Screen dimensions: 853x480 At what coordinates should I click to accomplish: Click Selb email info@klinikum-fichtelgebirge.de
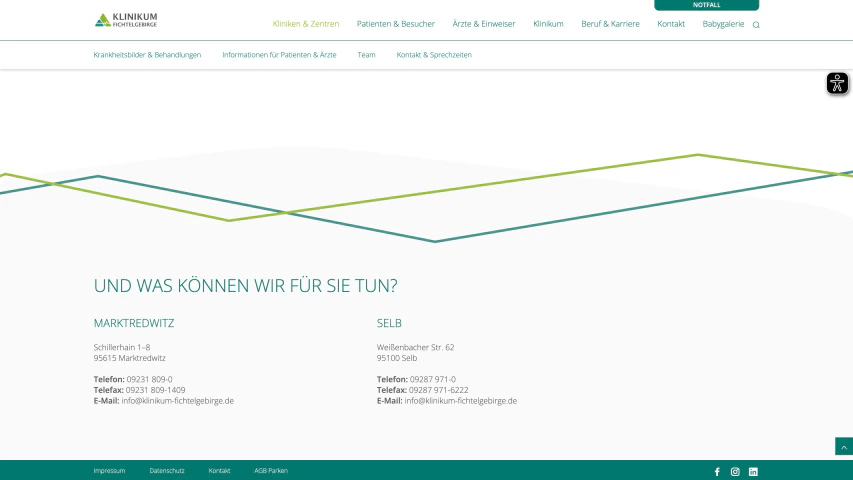460,401
